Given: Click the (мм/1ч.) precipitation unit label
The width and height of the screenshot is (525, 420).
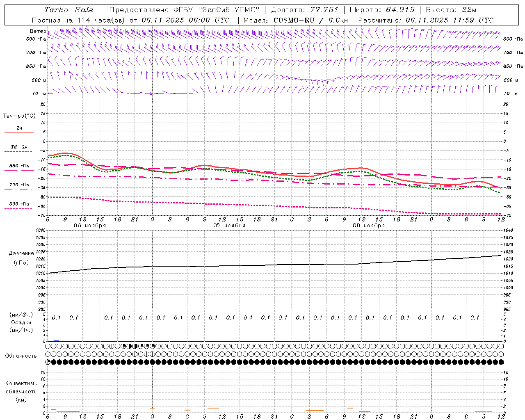Looking at the screenshot, I should tap(21, 330).
